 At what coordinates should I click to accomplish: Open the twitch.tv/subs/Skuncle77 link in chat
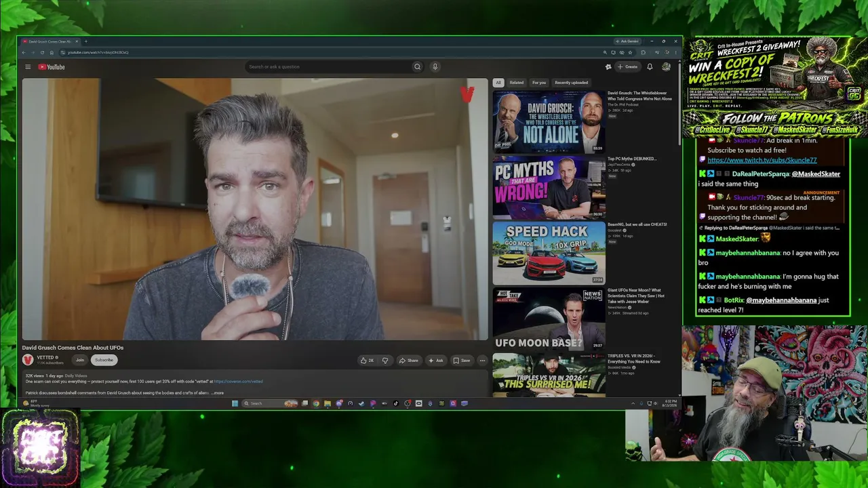[762, 161]
